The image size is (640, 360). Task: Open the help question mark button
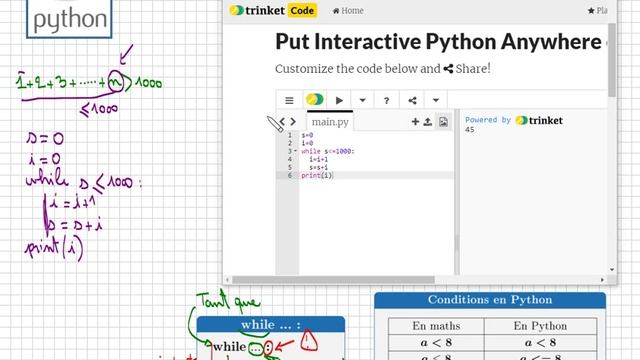(387, 100)
